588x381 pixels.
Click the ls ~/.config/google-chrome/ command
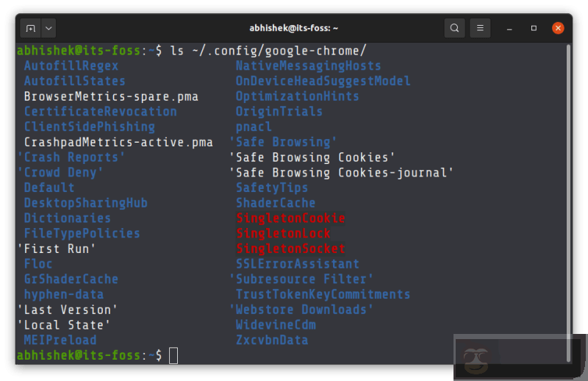[268, 51]
